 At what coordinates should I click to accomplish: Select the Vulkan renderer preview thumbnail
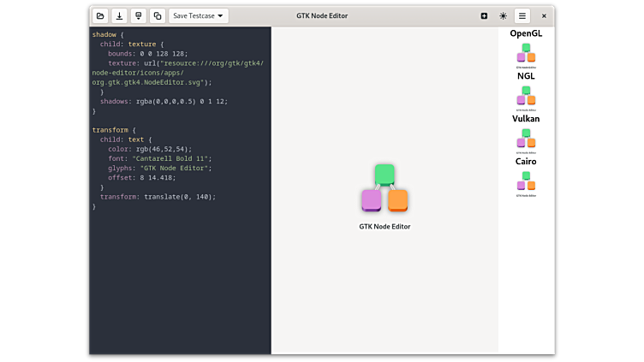coord(526,140)
